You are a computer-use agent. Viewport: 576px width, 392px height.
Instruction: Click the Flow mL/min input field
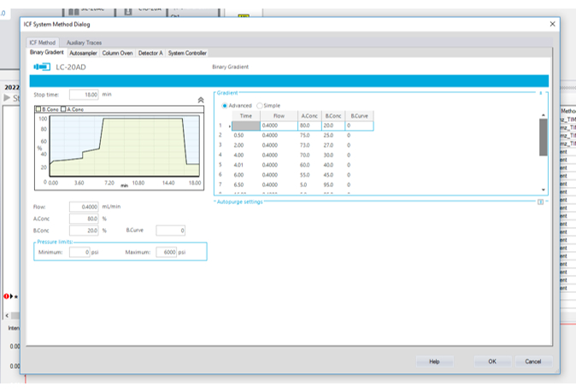(x=84, y=207)
